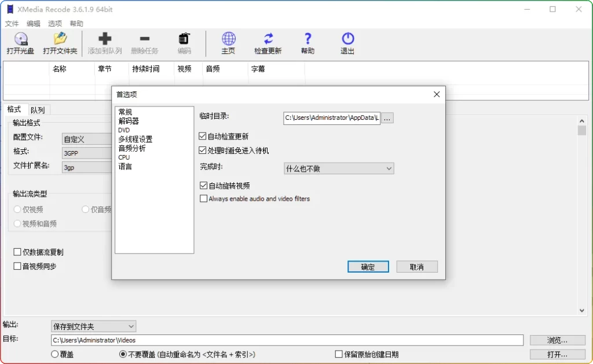Select 解码器 in preferences list
Viewport: 593px width, 364px height.
(129, 121)
